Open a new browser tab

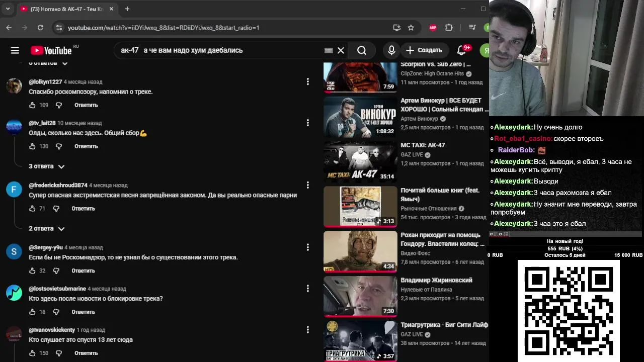pyautogui.click(x=127, y=9)
